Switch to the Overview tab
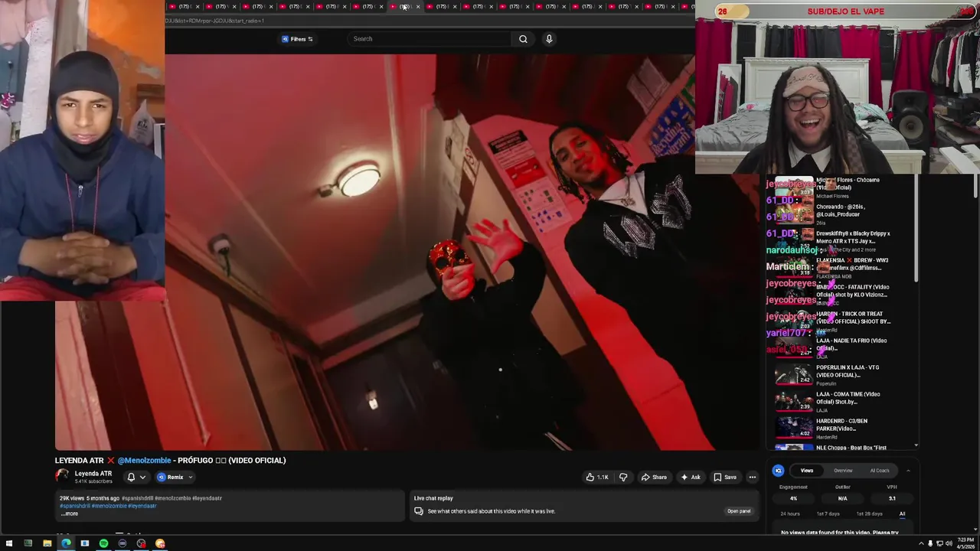The width and height of the screenshot is (980, 551). pos(843,471)
